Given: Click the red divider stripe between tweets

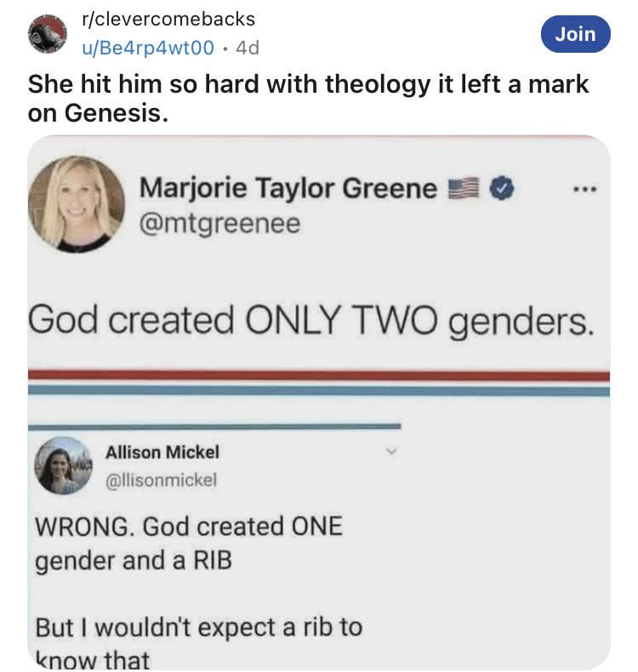Looking at the screenshot, I should coord(319,375).
